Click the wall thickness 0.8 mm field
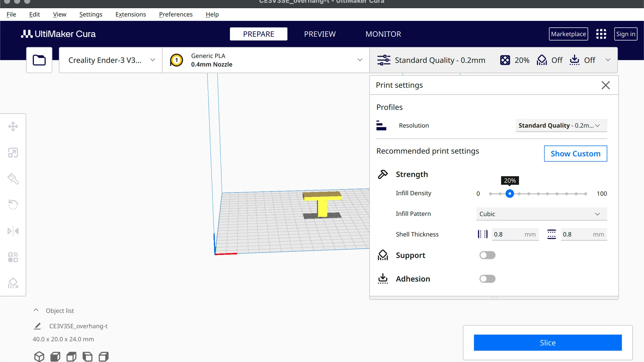Viewport: 644px width, 362px height. 515,234
